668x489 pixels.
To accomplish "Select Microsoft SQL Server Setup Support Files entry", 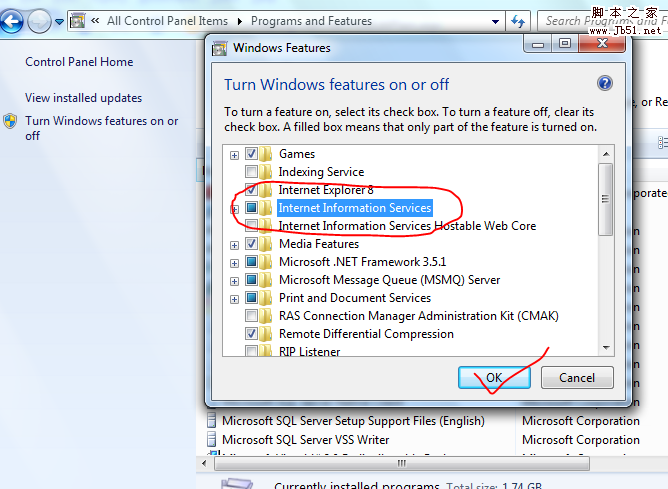I will pos(353,421).
